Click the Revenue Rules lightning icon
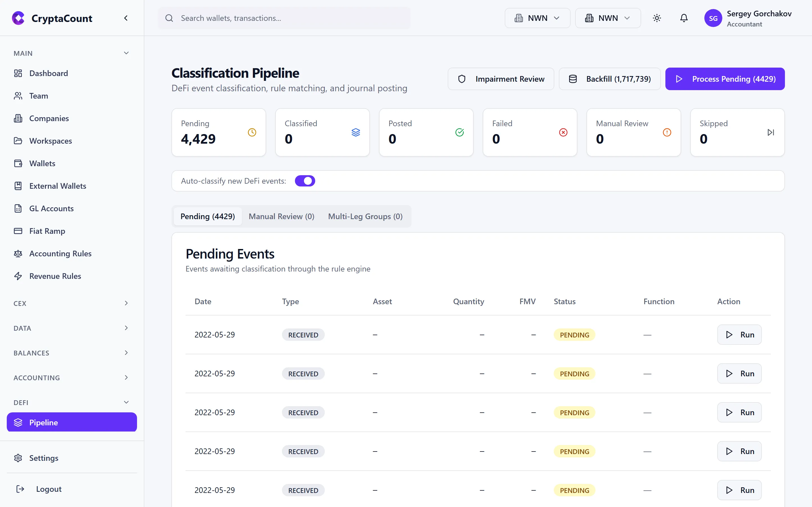Viewport: 812px width, 507px height. 18,276
